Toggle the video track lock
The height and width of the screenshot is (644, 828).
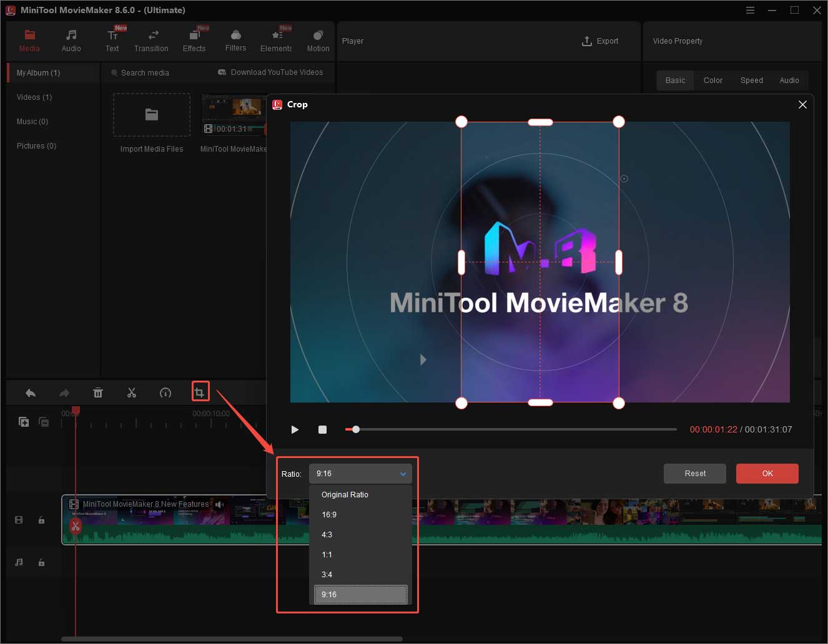pyautogui.click(x=41, y=520)
